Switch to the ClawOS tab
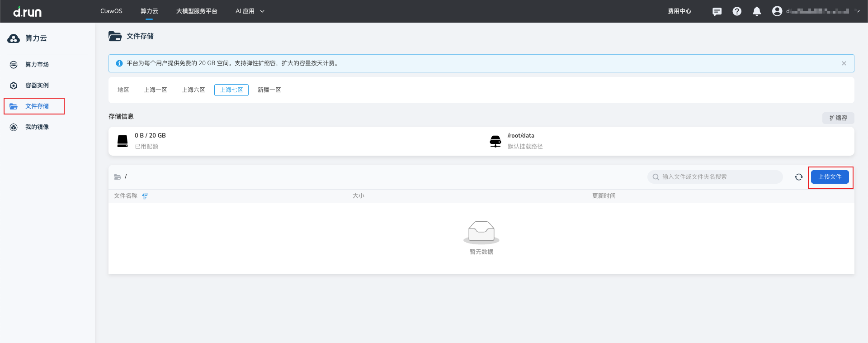The width and height of the screenshot is (868, 343). [111, 11]
